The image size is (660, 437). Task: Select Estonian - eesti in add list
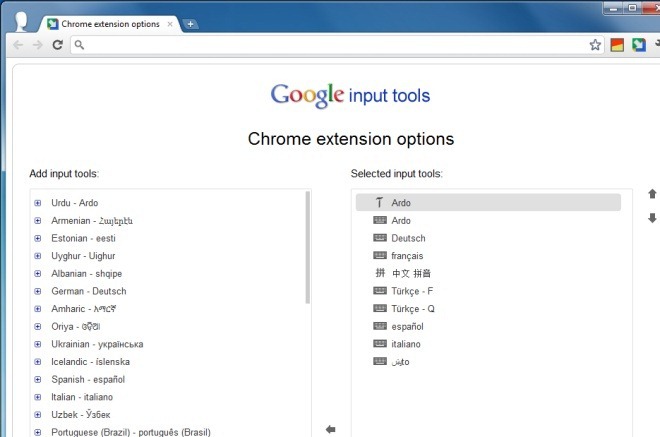(x=83, y=238)
